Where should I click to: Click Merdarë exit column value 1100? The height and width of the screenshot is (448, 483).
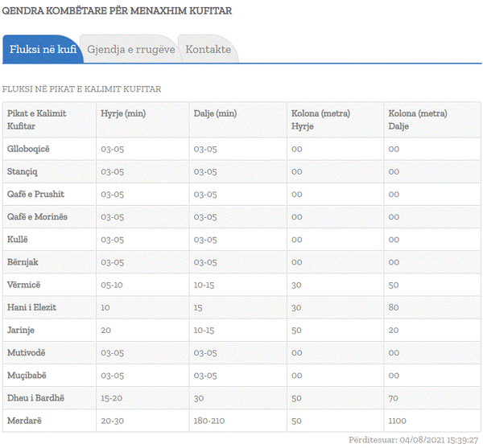click(x=398, y=421)
